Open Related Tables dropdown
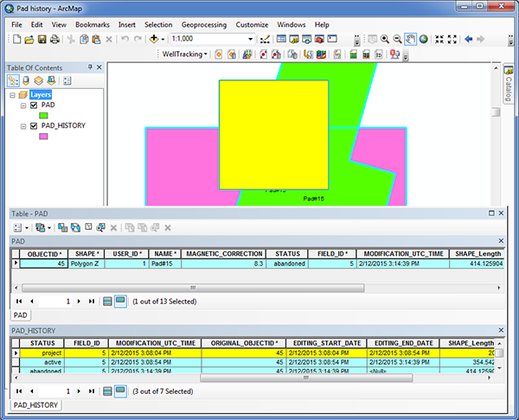The height and width of the screenshot is (420, 519). 43,227
